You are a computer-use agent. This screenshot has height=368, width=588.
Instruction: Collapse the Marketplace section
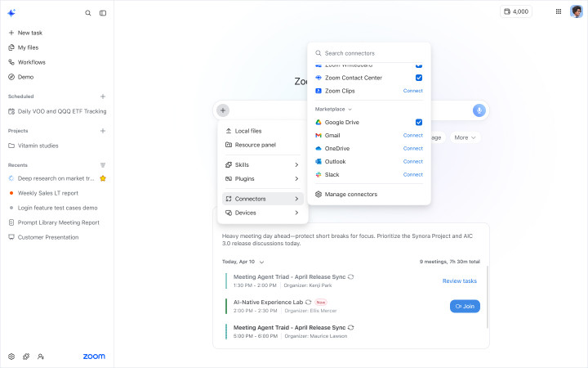(333, 110)
